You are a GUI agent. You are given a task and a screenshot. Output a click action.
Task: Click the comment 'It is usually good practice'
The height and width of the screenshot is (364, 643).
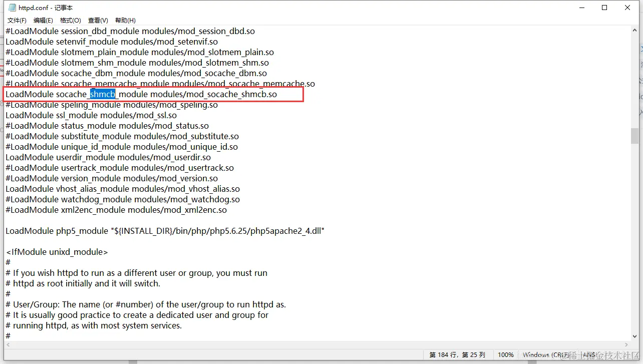137,315
